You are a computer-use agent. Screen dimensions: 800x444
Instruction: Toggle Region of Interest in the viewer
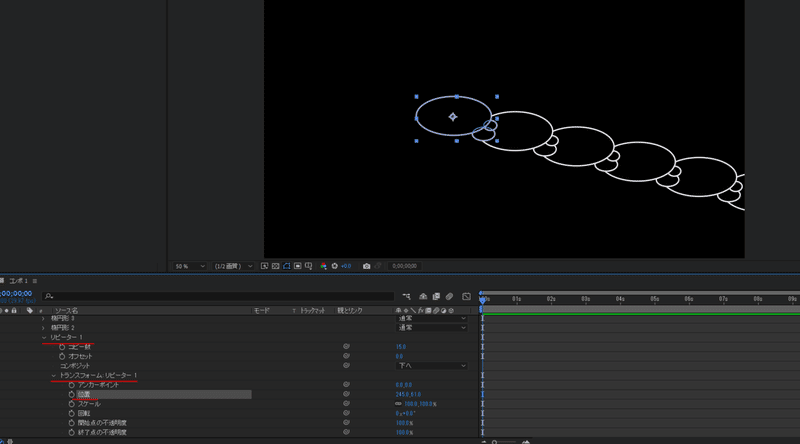[x=297, y=266]
